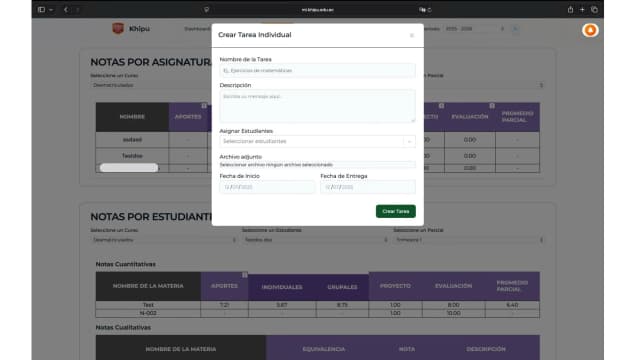Click the Notas Cuantitativas heading
640x360 pixels.
pos(126,264)
